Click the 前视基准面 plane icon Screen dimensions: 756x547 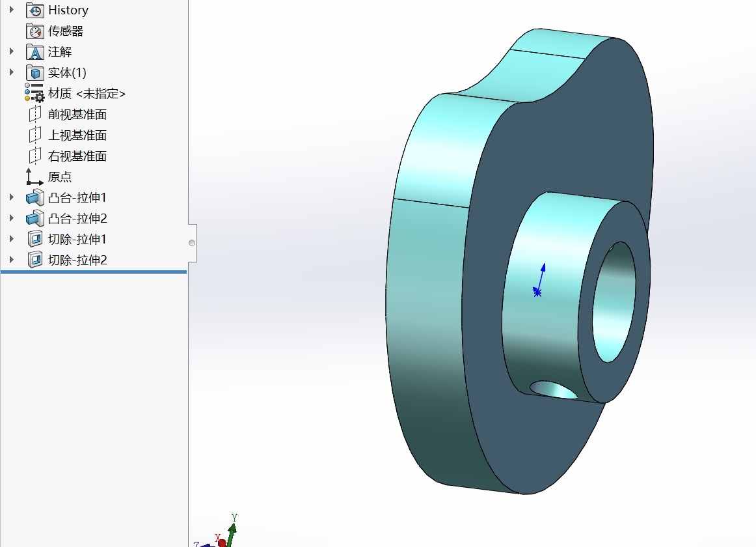34,114
